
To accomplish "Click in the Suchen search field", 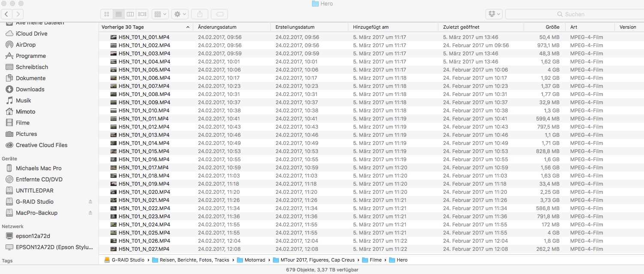I will [x=574, y=14].
